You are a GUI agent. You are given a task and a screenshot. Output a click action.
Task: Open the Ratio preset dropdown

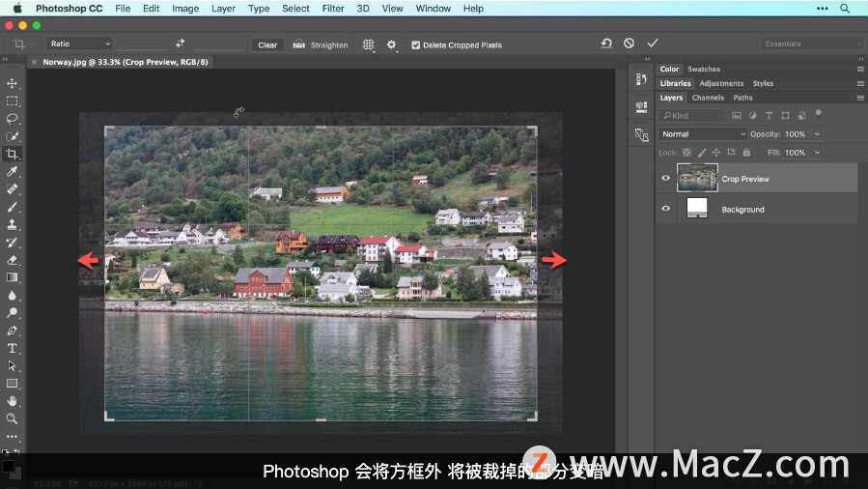(x=79, y=43)
